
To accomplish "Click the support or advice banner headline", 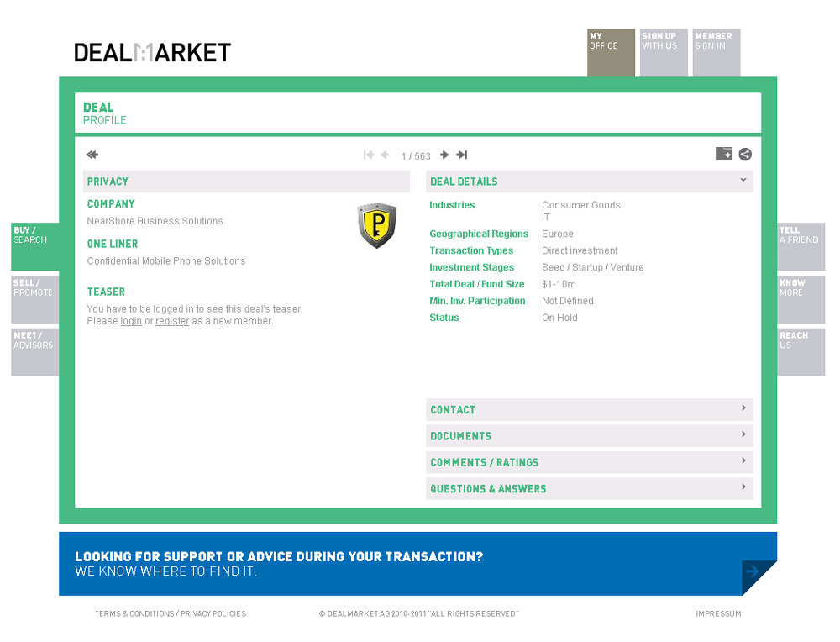I will tap(279, 557).
